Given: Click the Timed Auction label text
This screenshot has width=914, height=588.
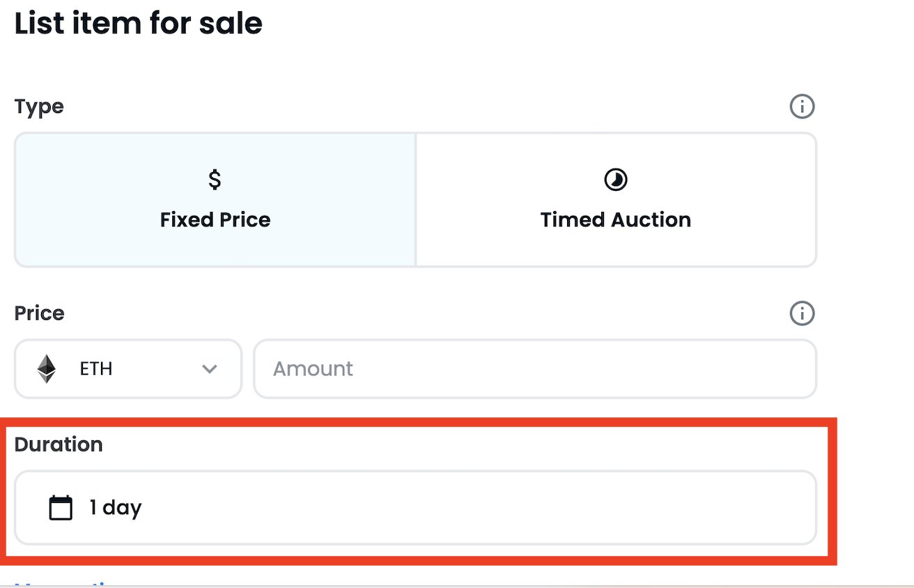Looking at the screenshot, I should pyautogui.click(x=616, y=219).
